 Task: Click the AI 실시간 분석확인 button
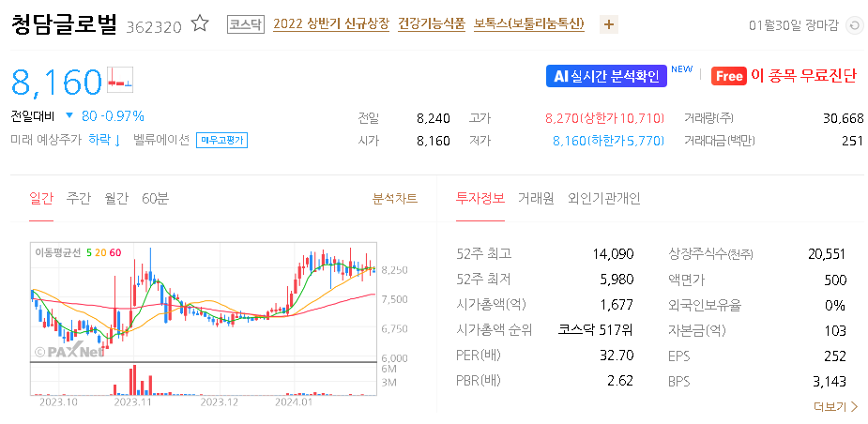(x=606, y=76)
